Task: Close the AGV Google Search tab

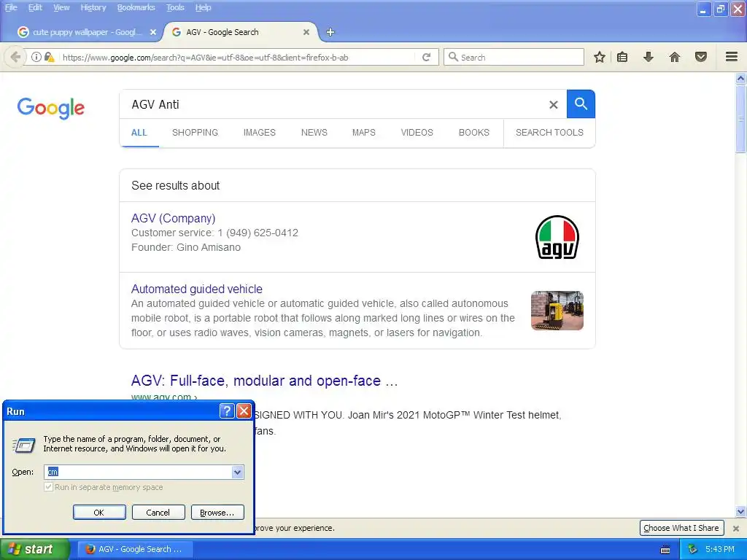Action: click(306, 32)
